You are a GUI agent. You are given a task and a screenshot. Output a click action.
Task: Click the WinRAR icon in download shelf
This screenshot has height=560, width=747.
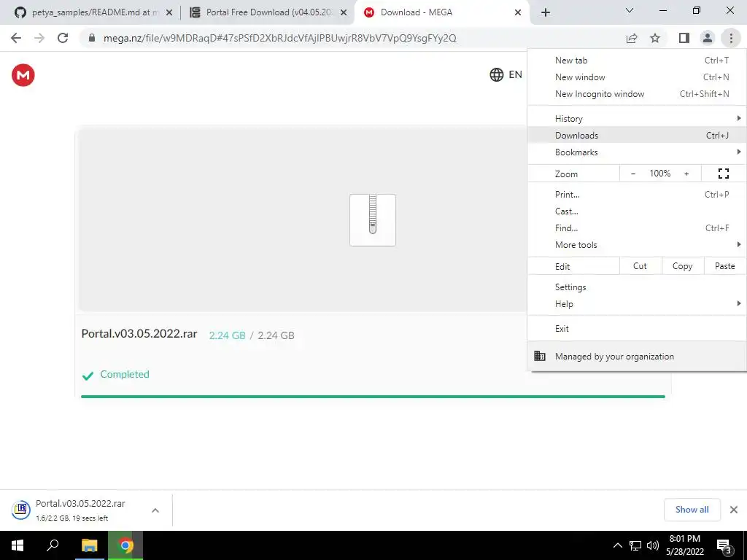[21, 510]
